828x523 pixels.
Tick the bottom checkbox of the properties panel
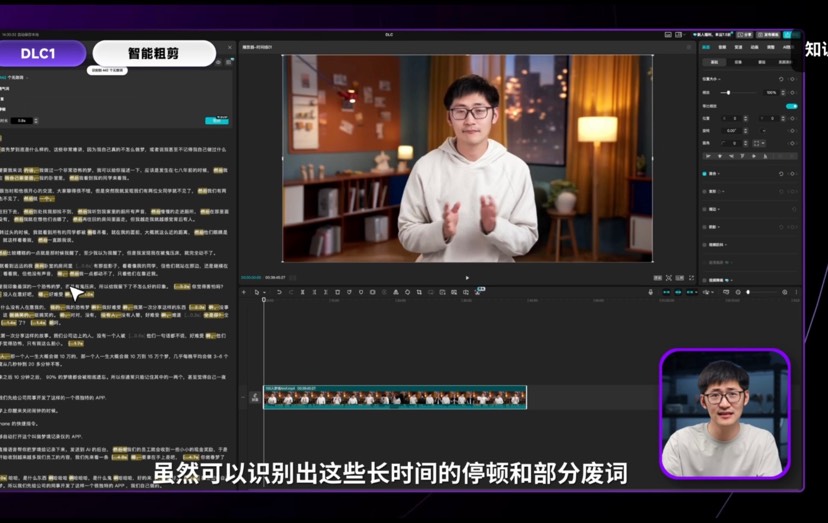[x=704, y=280]
